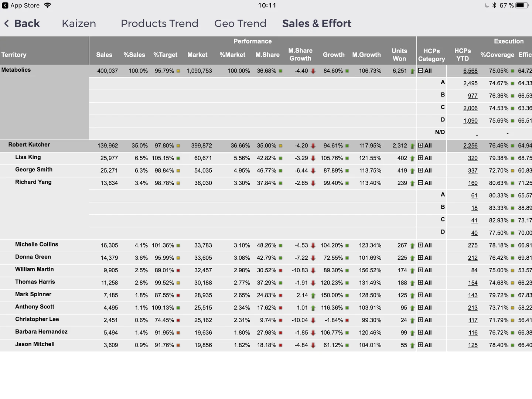Open category C HCPs 2,006 link
The image size is (532, 399).
tap(470, 108)
